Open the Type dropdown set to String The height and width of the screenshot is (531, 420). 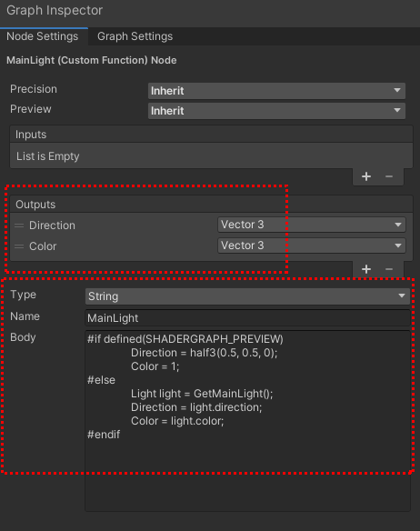[x=247, y=296]
